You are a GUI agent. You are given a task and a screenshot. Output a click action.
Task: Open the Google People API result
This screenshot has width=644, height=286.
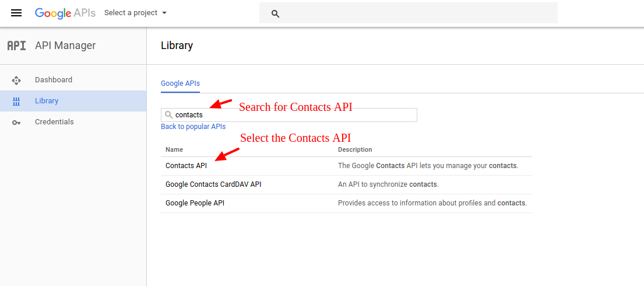click(x=195, y=203)
